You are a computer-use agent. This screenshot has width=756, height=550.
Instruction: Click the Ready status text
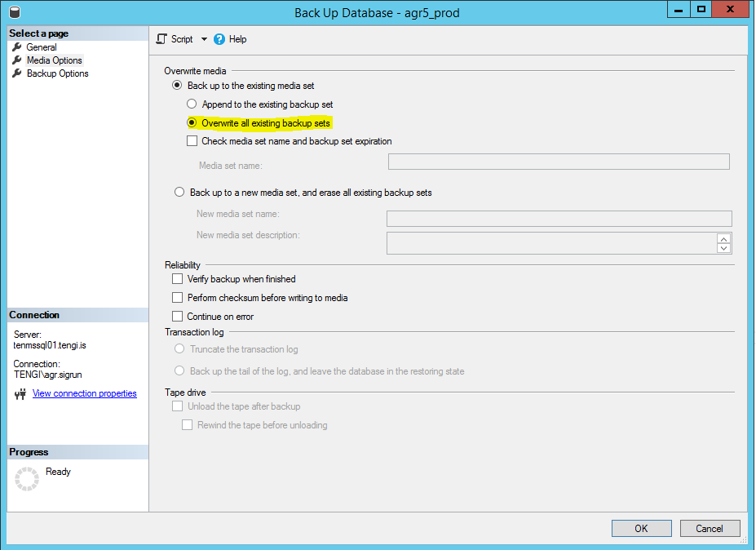[x=59, y=472]
